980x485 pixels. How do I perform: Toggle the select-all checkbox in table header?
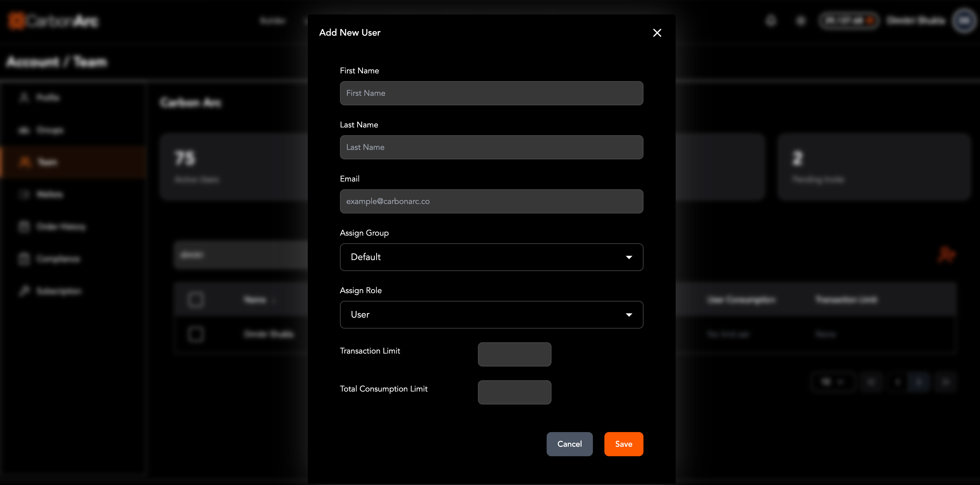[x=195, y=300]
